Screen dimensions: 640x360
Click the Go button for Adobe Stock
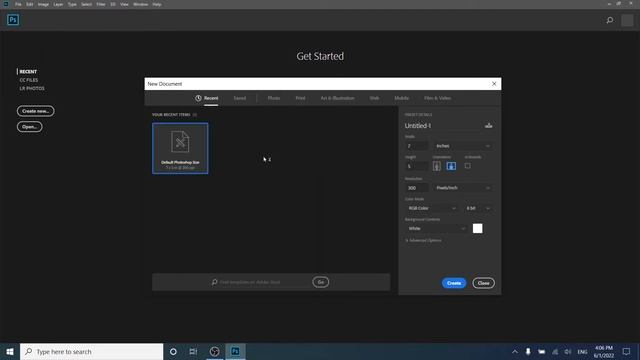pyautogui.click(x=321, y=282)
